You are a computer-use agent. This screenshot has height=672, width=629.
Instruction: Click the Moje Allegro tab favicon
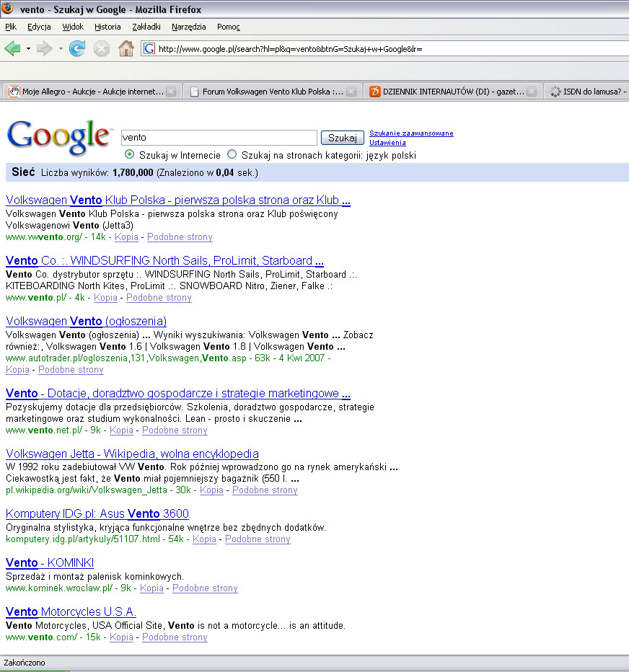[x=14, y=92]
